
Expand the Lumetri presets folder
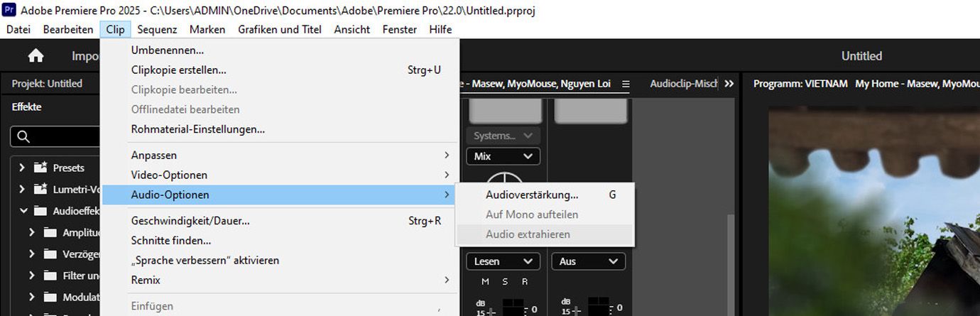(x=22, y=189)
